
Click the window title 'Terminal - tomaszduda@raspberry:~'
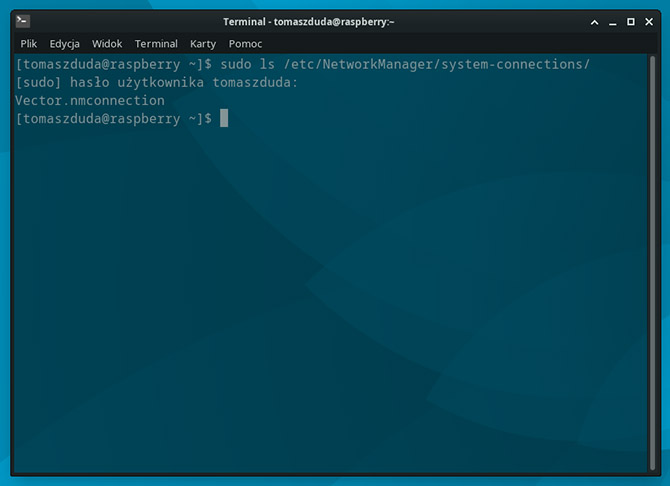pyautogui.click(x=309, y=22)
